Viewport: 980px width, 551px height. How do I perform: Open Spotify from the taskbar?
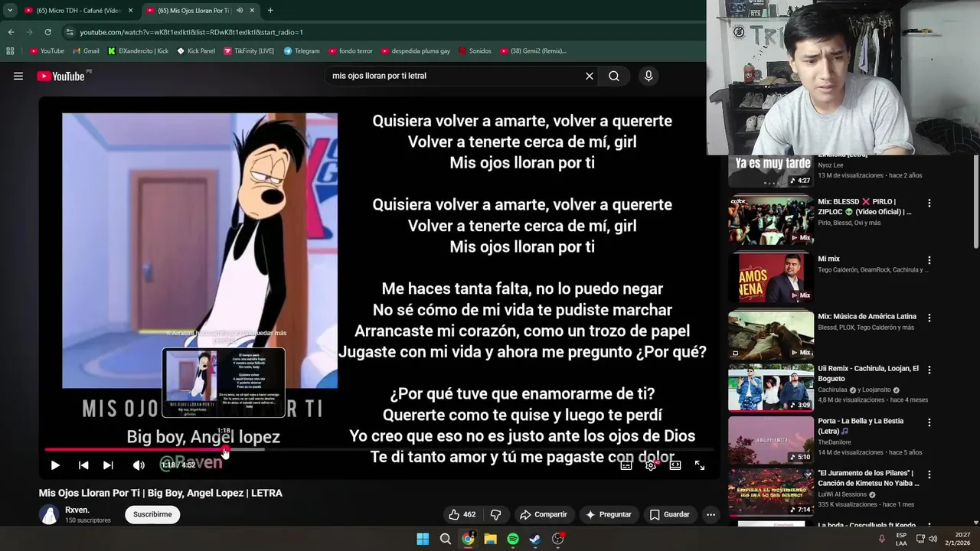click(x=513, y=539)
